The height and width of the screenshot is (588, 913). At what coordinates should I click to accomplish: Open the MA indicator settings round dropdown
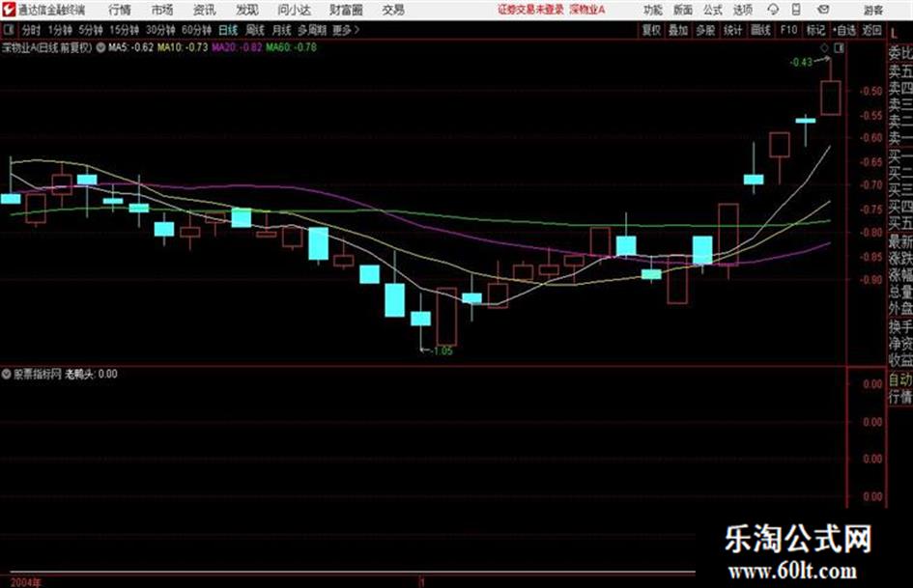coord(100,47)
